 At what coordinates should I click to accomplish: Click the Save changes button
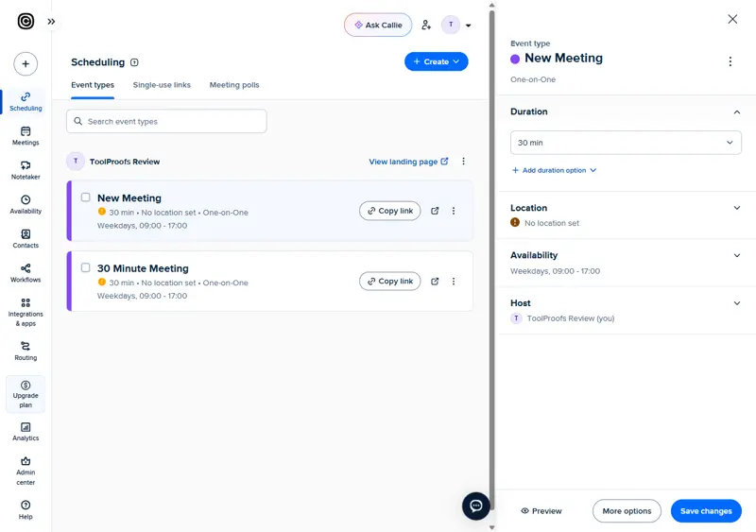click(706, 511)
